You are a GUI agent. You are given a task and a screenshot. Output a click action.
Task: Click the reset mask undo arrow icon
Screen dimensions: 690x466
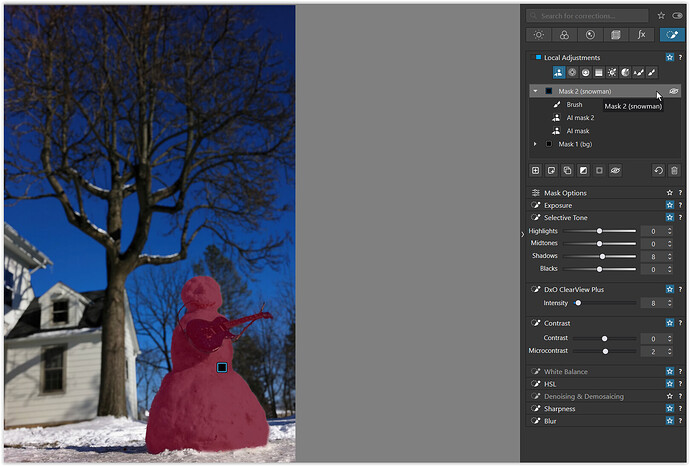pos(658,171)
